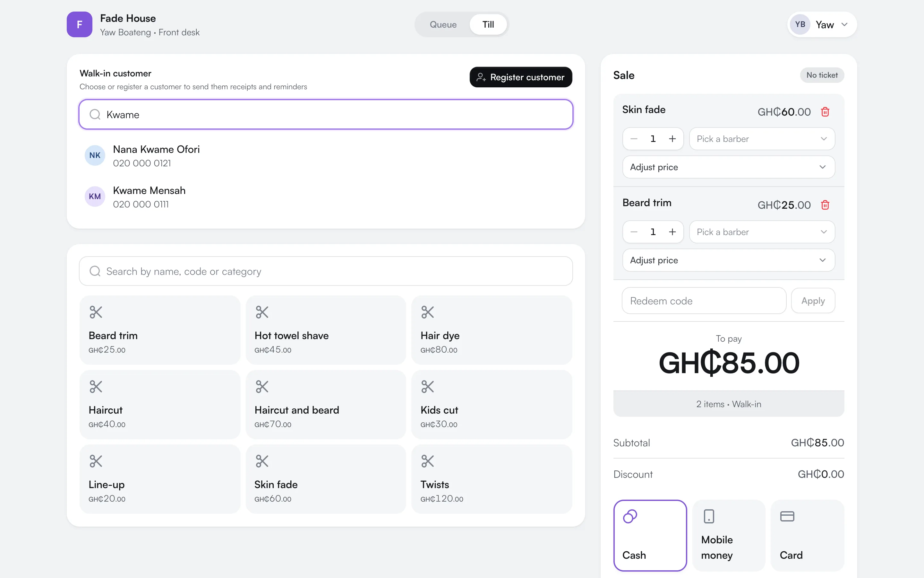Click the 2 items · Walk-in summary bar
The height and width of the screenshot is (578, 924).
[729, 404]
